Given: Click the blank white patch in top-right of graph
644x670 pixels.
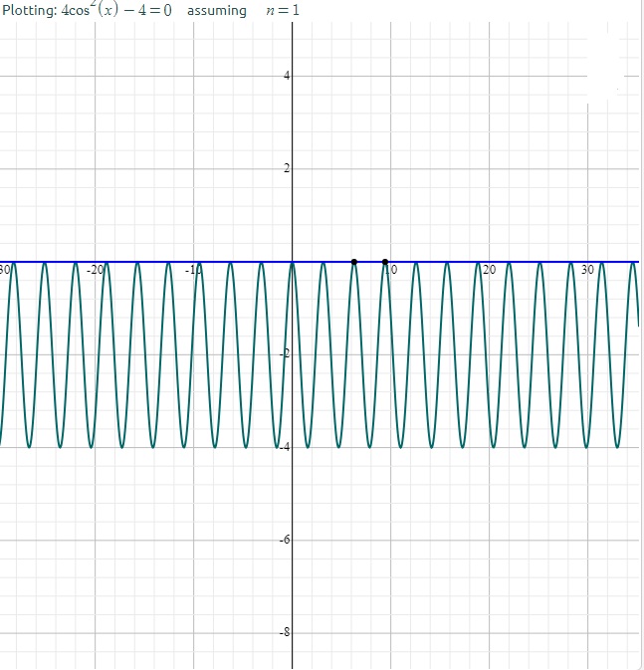Looking at the screenshot, I should coord(603,68).
